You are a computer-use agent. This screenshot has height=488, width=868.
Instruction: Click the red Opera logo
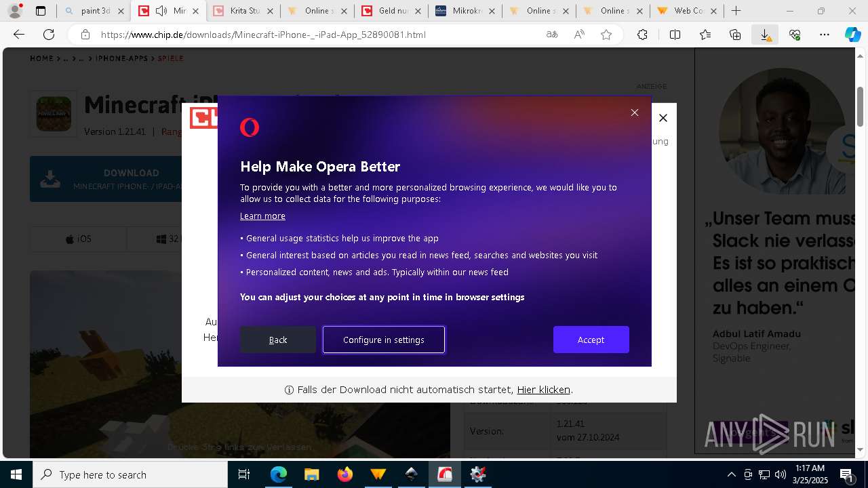pyautogui.click(x=250, y=127)
